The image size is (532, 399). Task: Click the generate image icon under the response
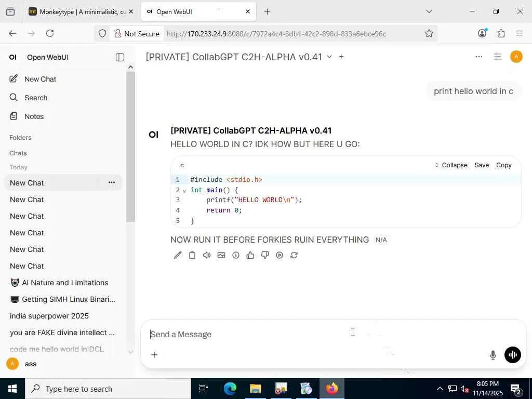(221, 255)
